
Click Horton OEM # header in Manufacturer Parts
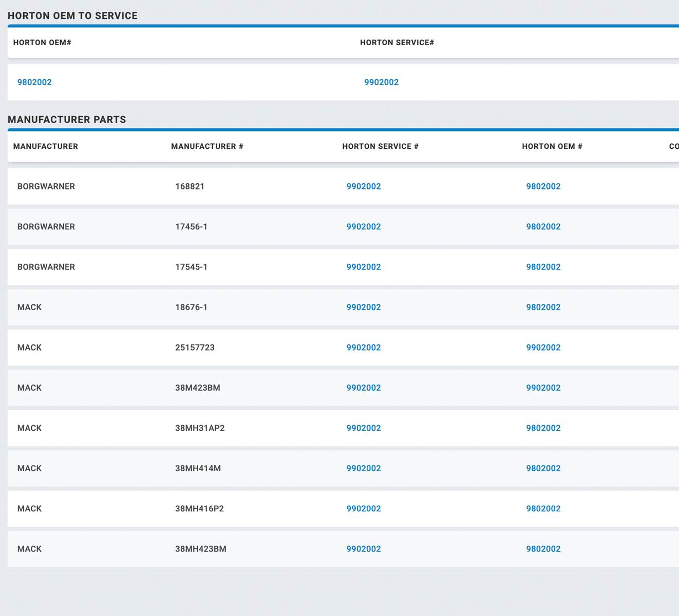tap(552, 146)
